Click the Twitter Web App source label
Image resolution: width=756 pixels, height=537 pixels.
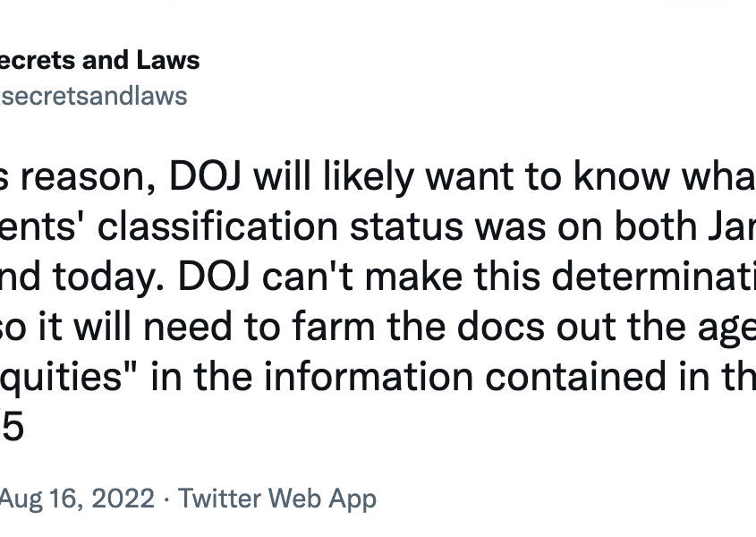pyautogui.click(x=277, y=498)
